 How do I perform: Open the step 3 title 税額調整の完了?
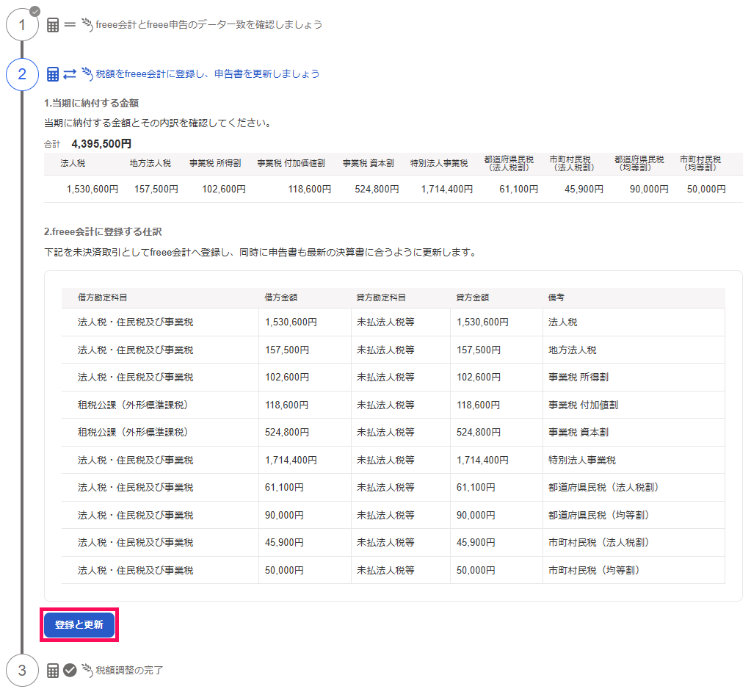coord(129,671)
